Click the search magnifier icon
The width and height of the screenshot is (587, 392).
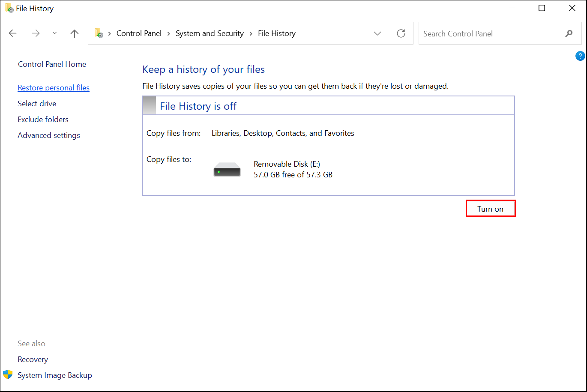[x=569, y=33]
